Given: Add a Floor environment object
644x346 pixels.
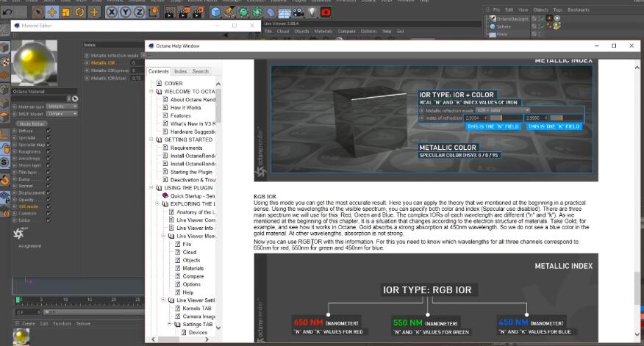Looking at the screenshot, I should coord(285,12).
